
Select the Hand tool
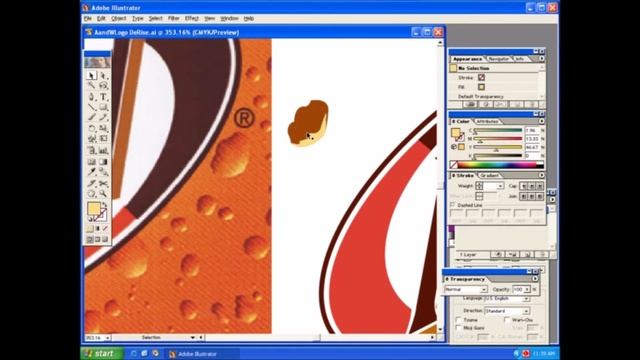coord(92,194)
